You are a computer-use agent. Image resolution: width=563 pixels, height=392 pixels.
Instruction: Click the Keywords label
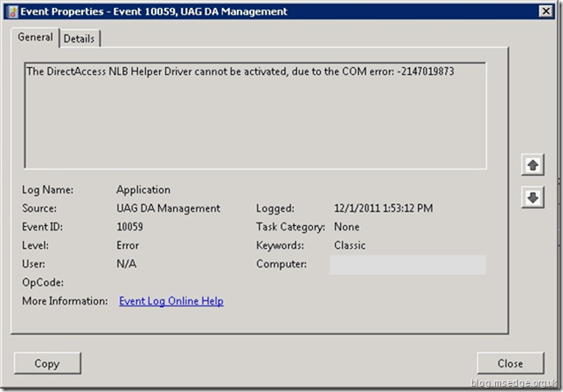tap(280, 245)
